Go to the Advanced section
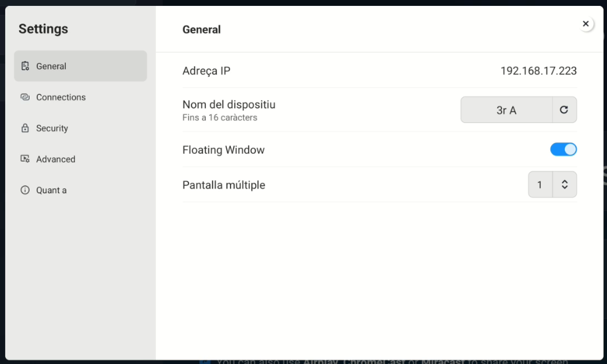This screenshot has height=364, width=607. point(56,159)
